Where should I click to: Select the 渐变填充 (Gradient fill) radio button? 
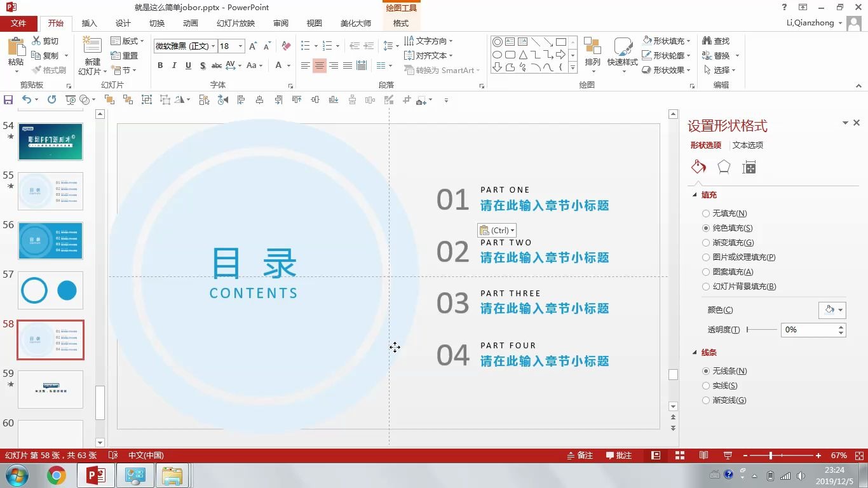(706, 243)
